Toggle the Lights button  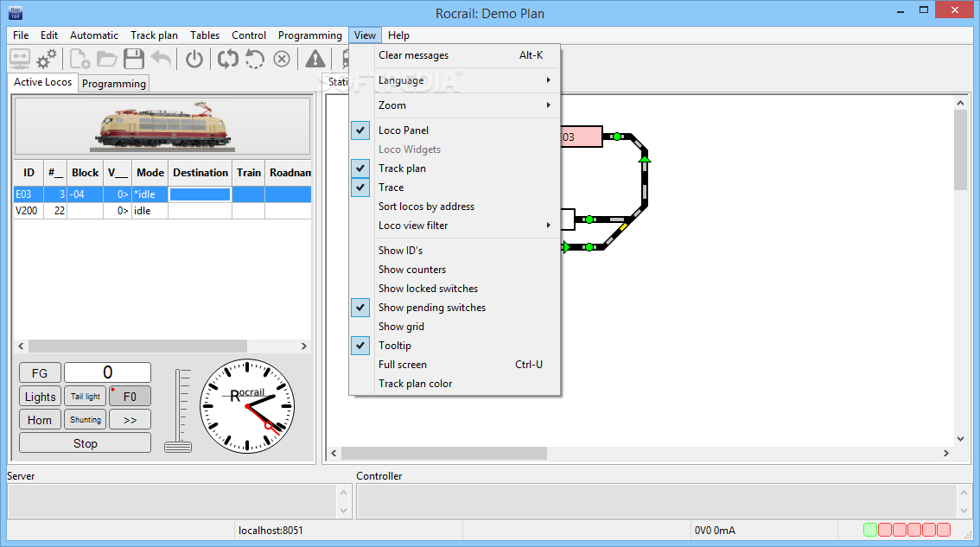40,397
